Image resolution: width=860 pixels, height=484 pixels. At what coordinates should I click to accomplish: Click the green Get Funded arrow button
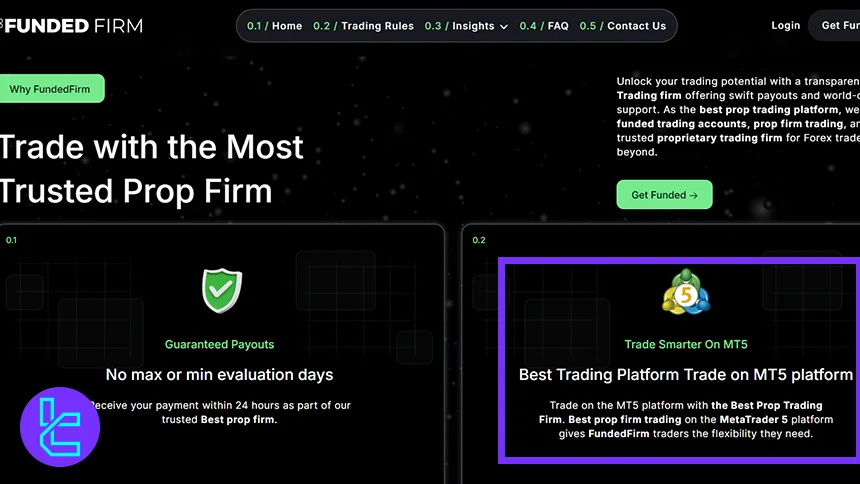664,195
